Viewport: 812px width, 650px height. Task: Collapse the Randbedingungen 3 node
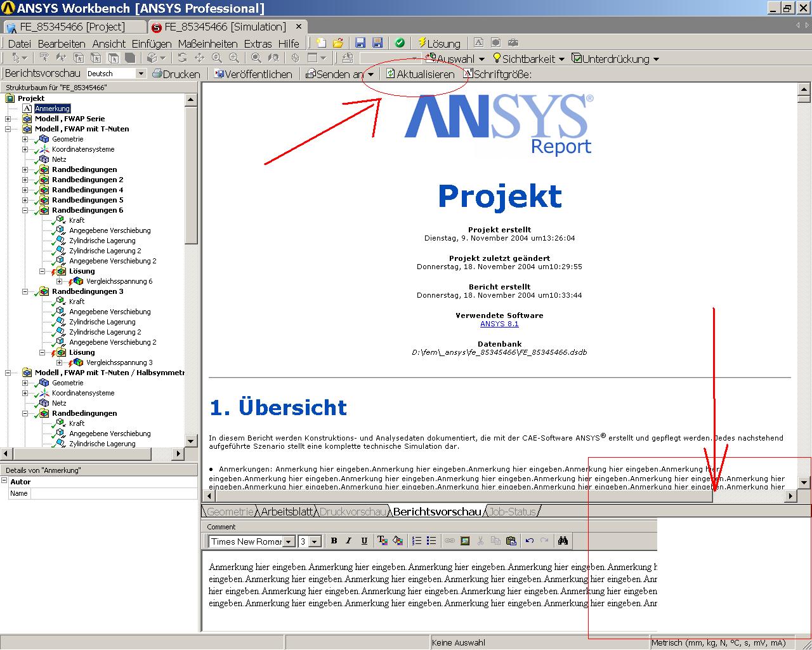point(25,291)
